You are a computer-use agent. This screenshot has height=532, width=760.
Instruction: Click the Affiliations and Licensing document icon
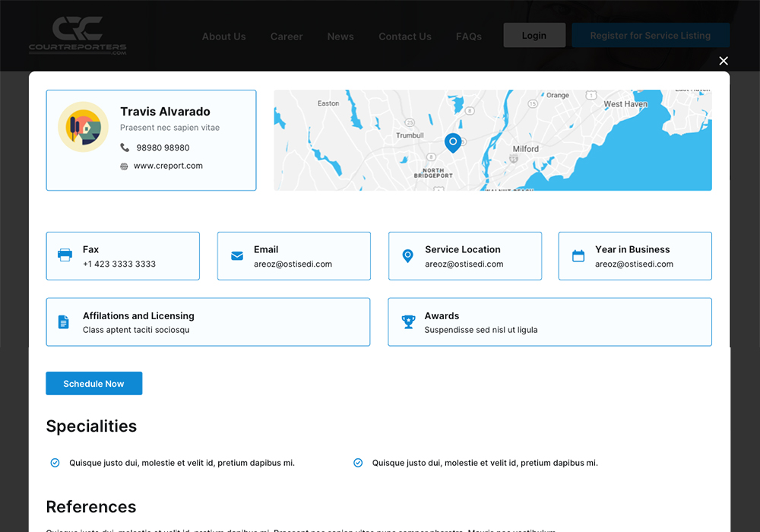coord(64,322)
